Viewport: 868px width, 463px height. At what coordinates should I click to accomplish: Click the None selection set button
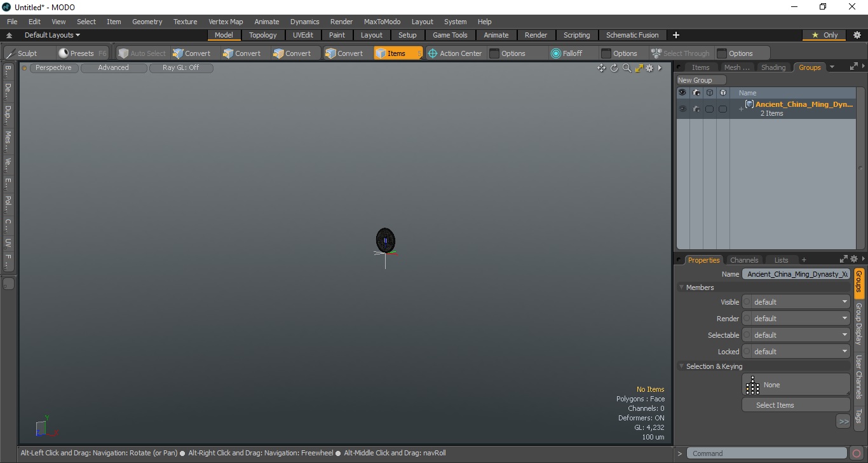click(796, 385)
